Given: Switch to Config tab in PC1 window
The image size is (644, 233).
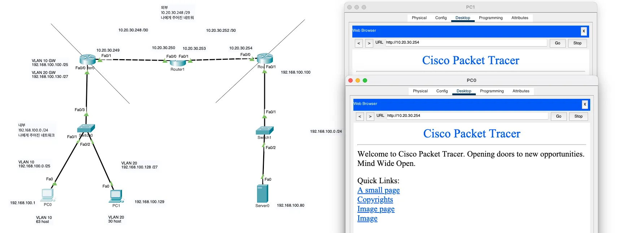Looking at the screenshot, I should click(441, 18).
